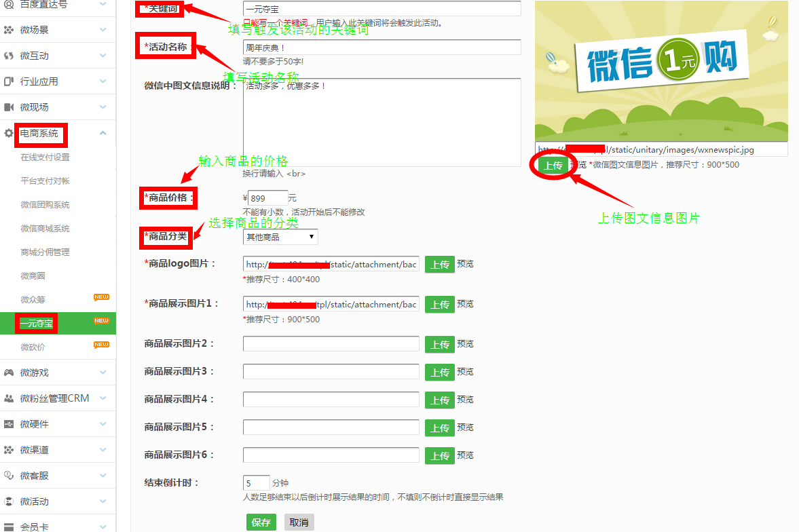Click the 微活动 sidebar icon

pos(9,501)
